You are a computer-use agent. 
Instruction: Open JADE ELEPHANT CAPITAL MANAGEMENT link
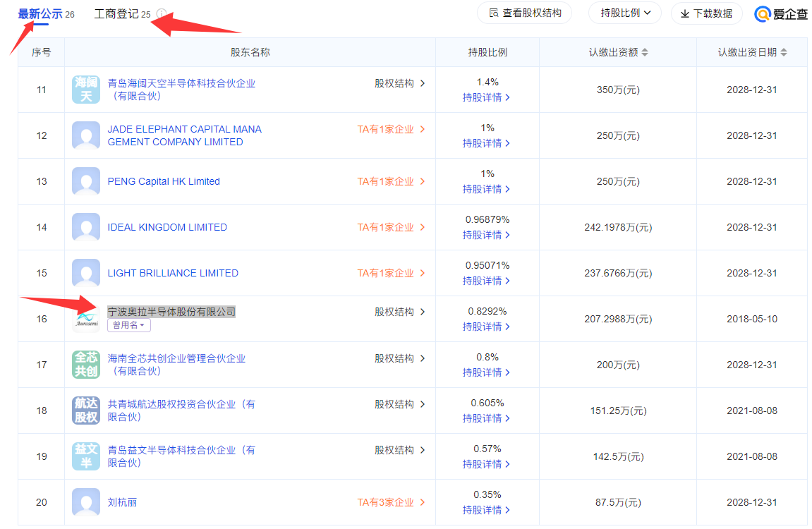[x=184, y=135]
